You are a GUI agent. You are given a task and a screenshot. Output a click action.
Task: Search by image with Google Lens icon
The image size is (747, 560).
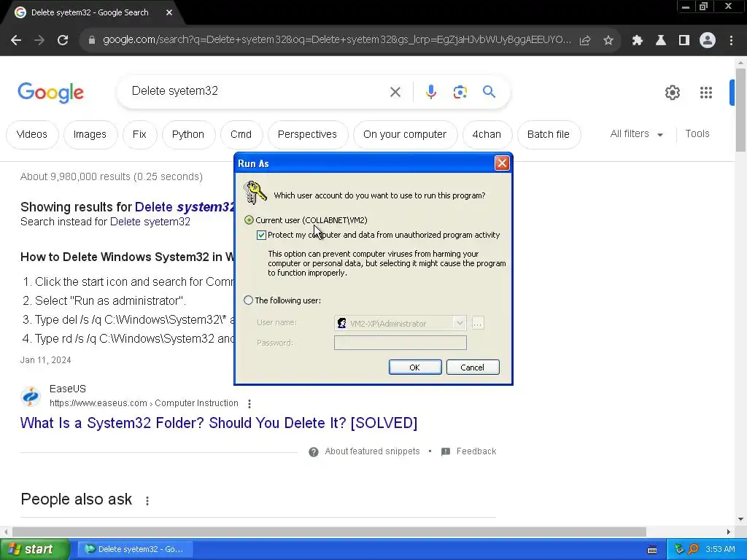[460, 92]
